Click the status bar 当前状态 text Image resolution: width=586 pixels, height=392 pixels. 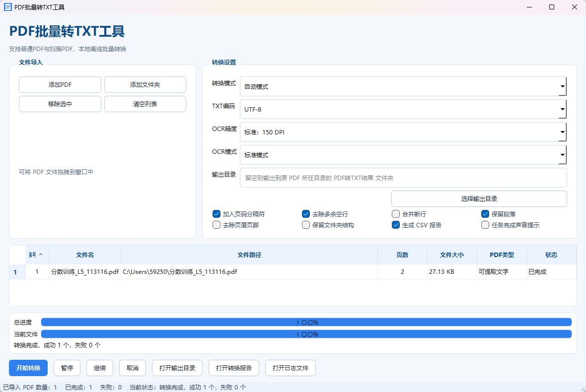click(188, 388)
